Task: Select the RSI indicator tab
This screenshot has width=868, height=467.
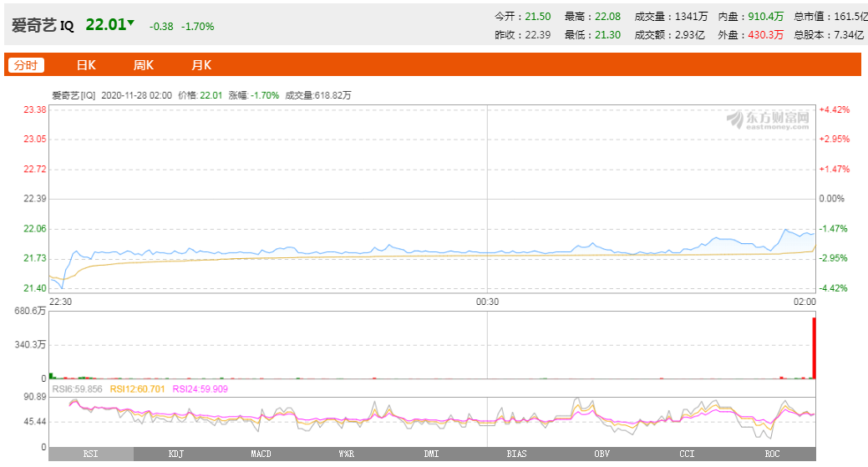Action: [90, 454]
